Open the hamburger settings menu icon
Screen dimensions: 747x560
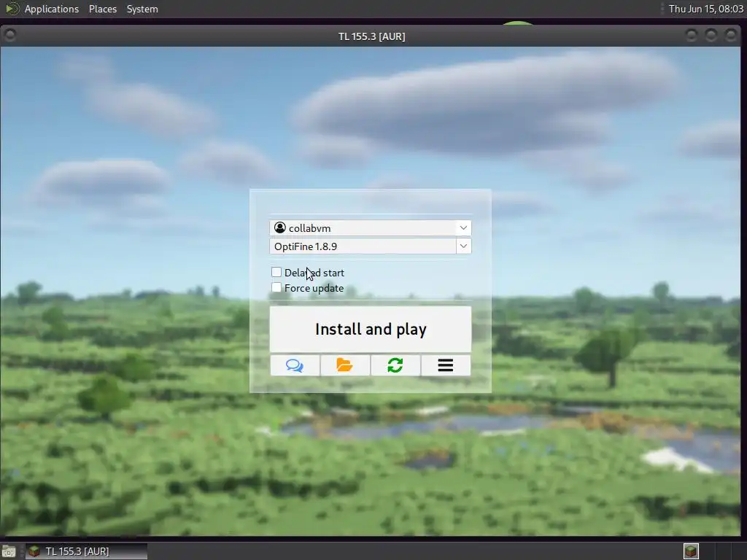[x=446, y=365]
